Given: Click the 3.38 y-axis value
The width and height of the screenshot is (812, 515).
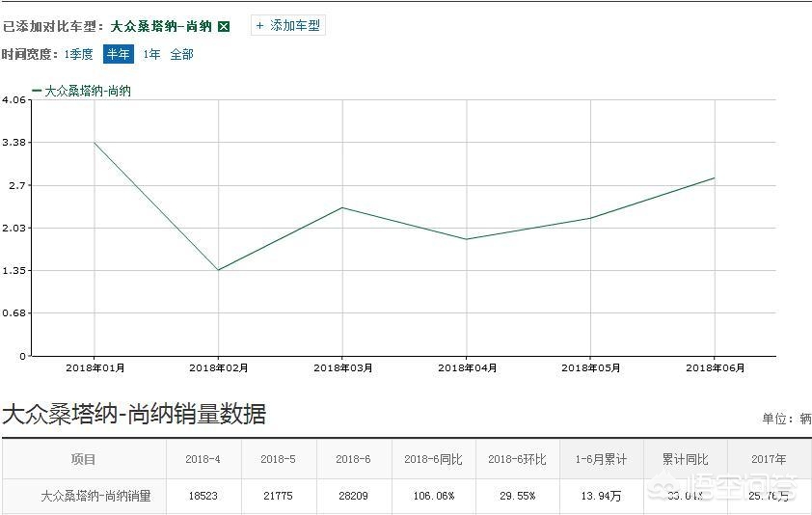Looking at the screenshot, I should point(14,143).
